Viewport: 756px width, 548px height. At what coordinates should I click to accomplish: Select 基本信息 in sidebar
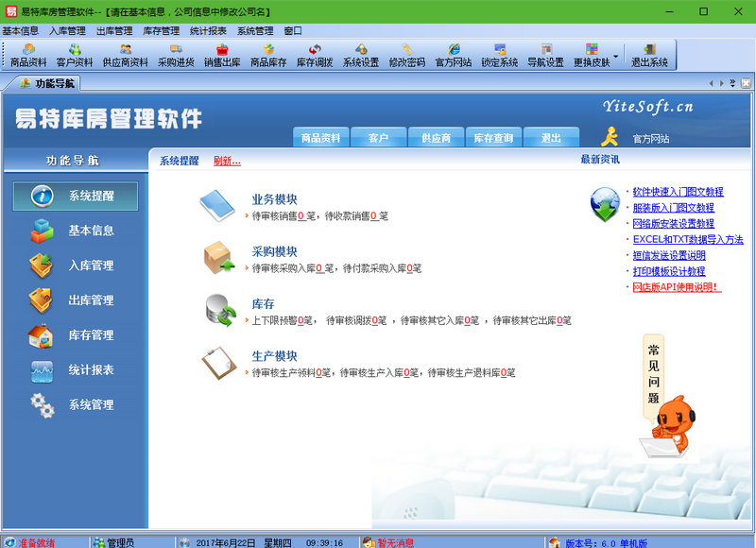click(76, 231)
